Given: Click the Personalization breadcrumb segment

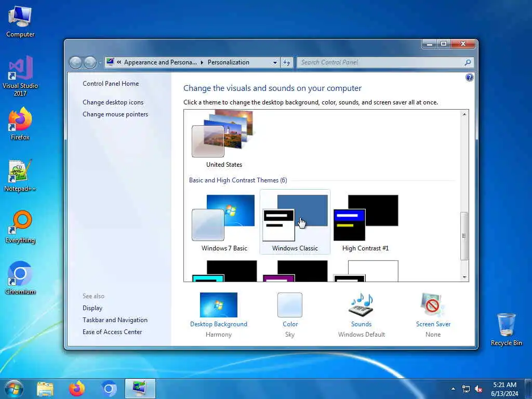Looking at the screenshot, I should pos(229,62).
